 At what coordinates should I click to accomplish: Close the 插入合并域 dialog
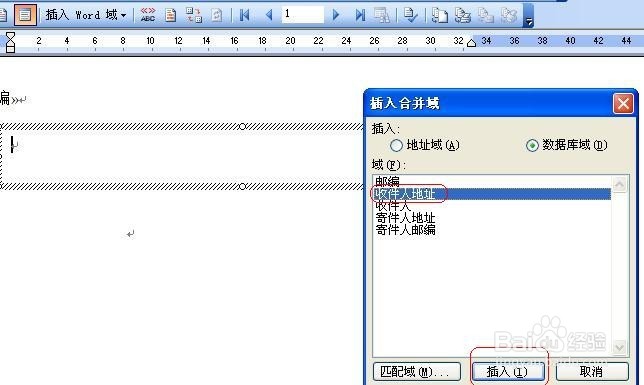pyautogui.click(x=623, y=104)
